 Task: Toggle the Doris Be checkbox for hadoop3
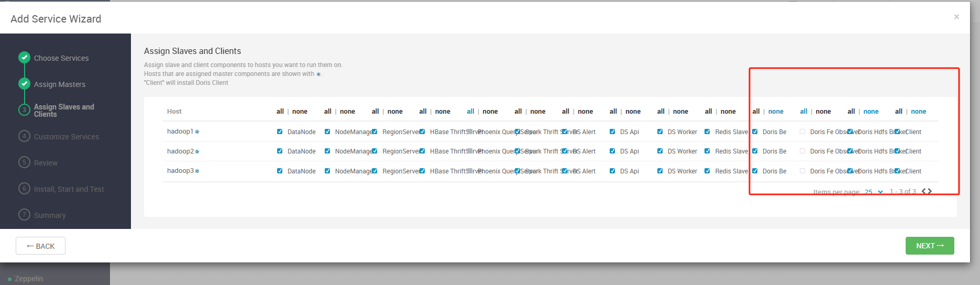tap(755, 171)
